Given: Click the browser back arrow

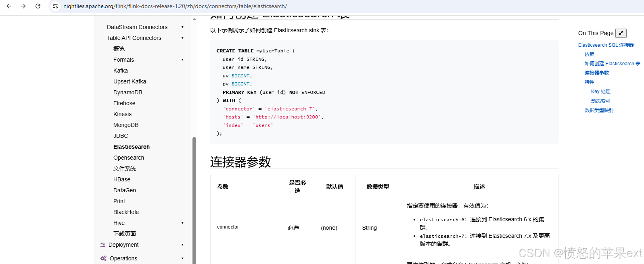Looking at the screenshot, I should click(x=9, y=6).
